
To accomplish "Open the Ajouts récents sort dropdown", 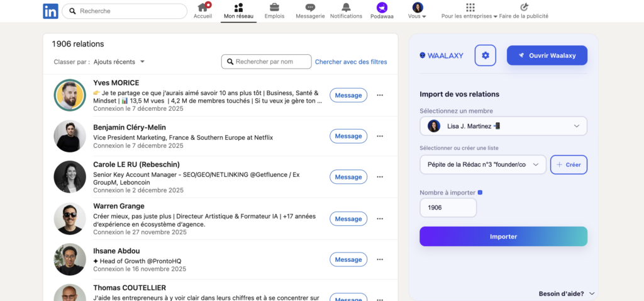I will (x=119, y=62).
